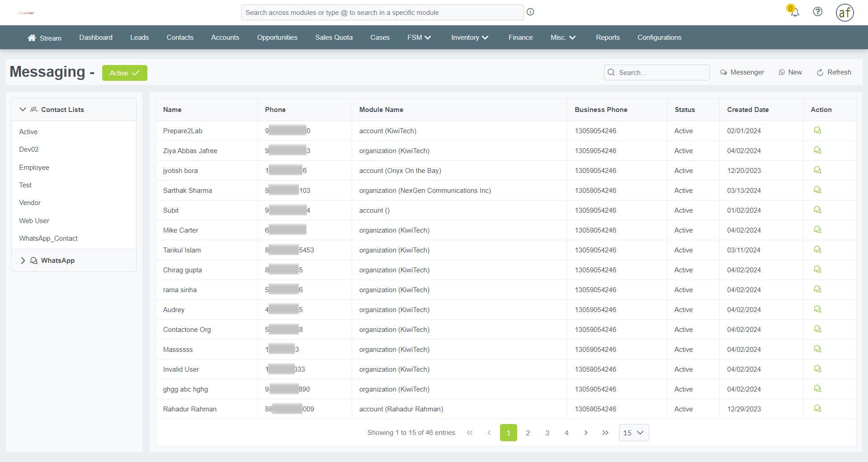This screenshot has width=868, height=462.
Task: Open the Misc. dropdown menu
Action: 563,37
